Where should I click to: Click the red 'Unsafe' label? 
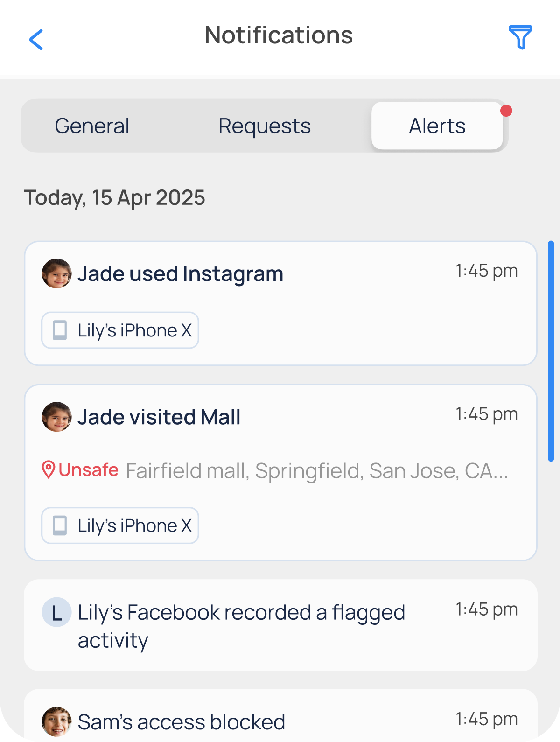[x=89, y=470]
